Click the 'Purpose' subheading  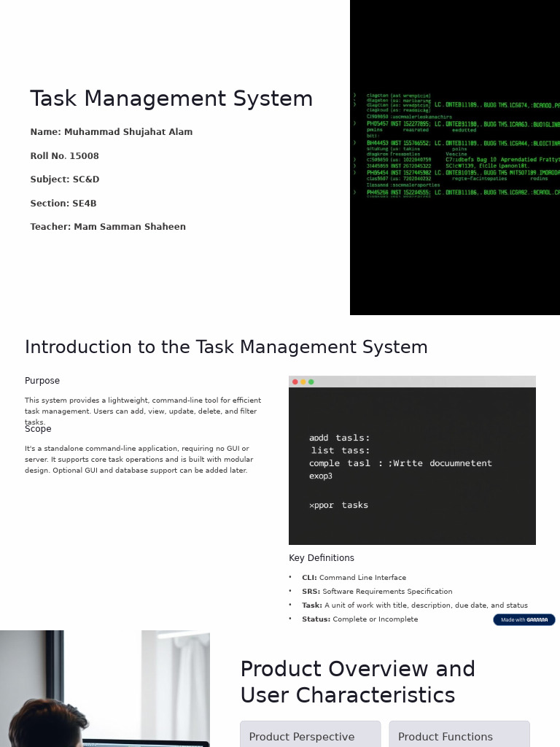[x=42, y=381]
